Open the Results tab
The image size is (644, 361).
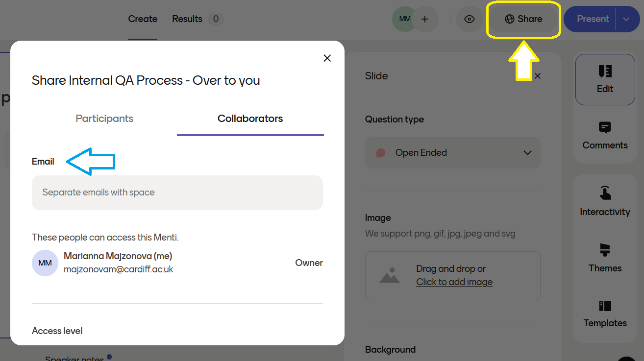coord(187,19)
